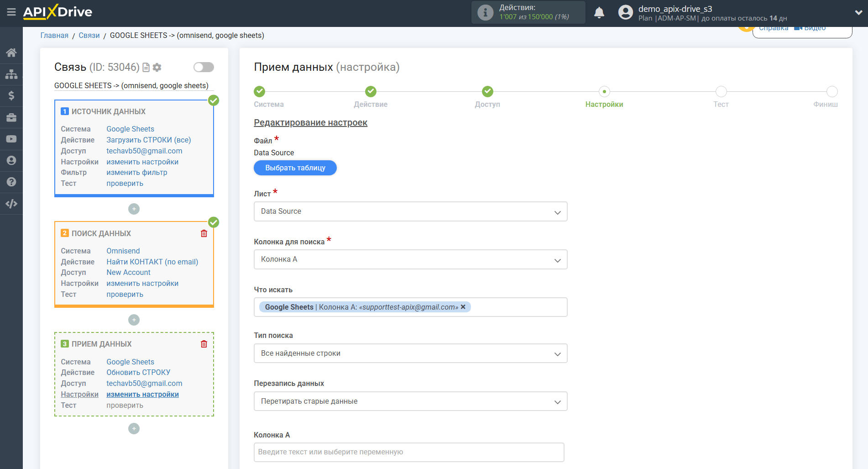Viewport: 868px width, 469px height.
Task: Toggle the connection on/off switch
Action: 204,67
